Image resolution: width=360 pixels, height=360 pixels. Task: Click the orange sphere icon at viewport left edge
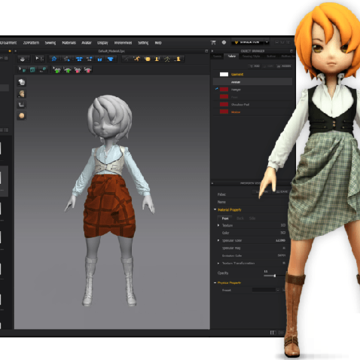tap(22, 116)
